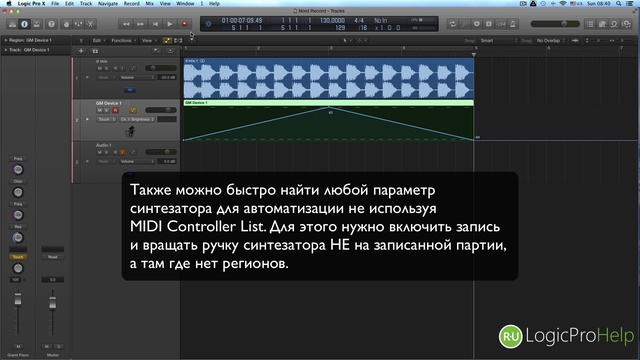Open the Editors scissors icon
This screenshot has width=640, height=360.
(90, 24)
